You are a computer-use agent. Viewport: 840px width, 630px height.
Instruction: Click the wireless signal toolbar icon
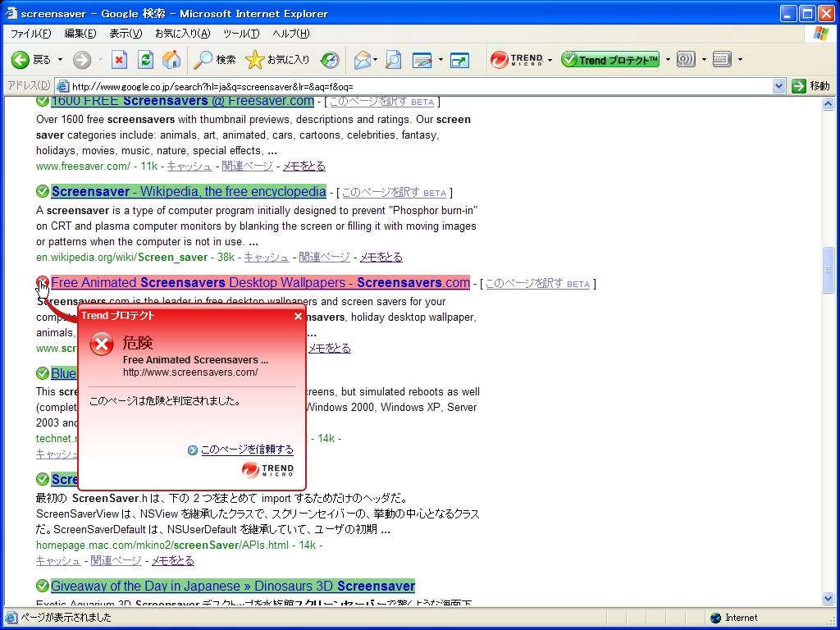point(686,59)
